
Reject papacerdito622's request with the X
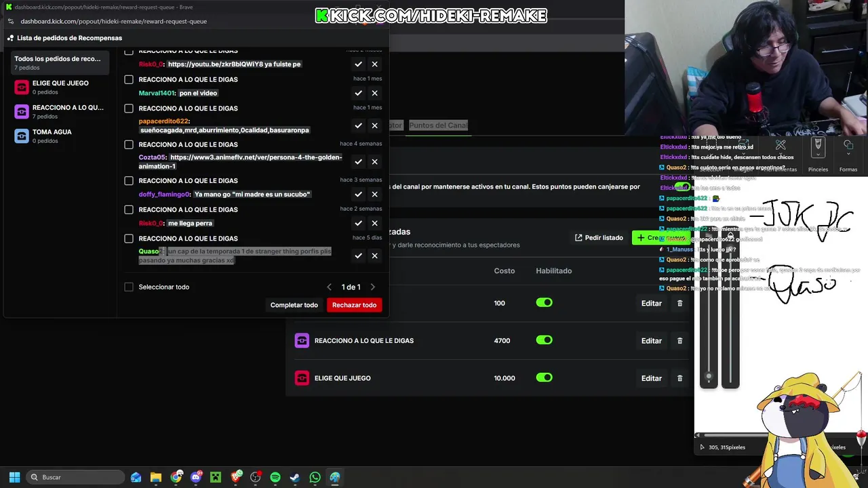pos(374,125)
